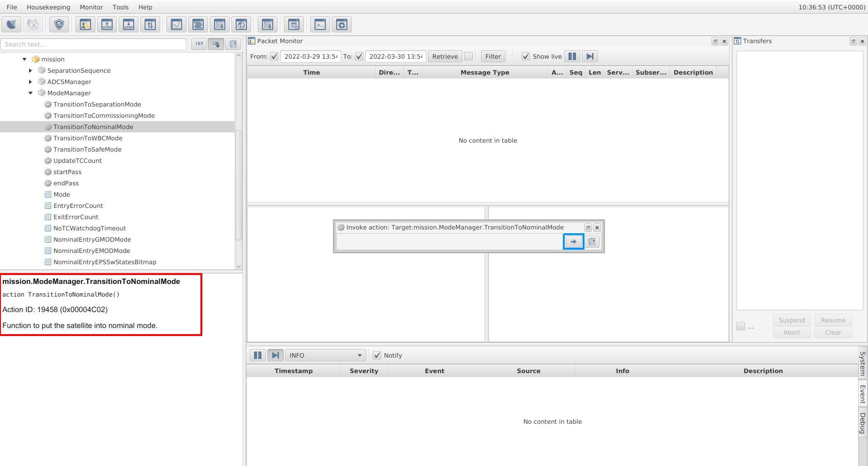Viewport: 868px width, 466px height.
Task: Click the Filter button
Action: [493, 56]
